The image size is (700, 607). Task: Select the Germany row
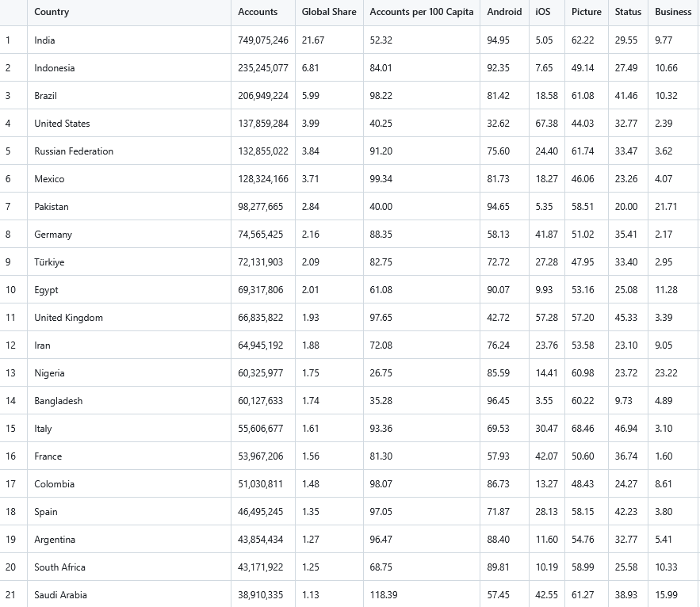54,234
